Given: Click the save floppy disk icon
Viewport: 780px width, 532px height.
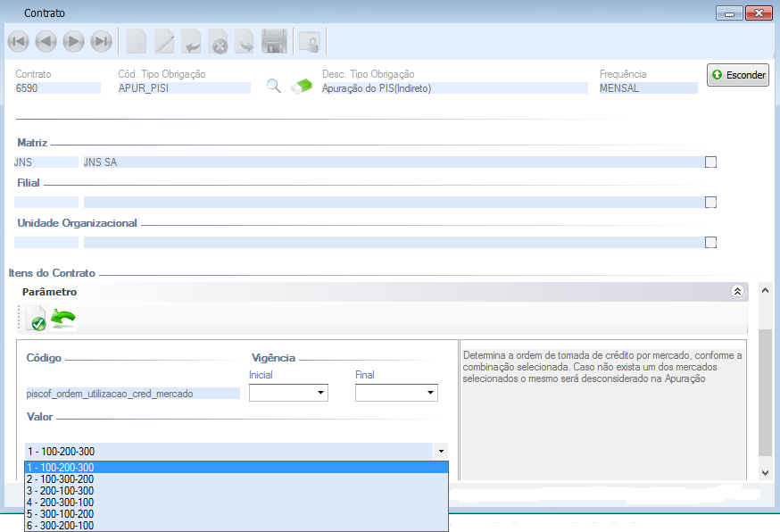Looking at the screenshot, I should click(274, 41).
